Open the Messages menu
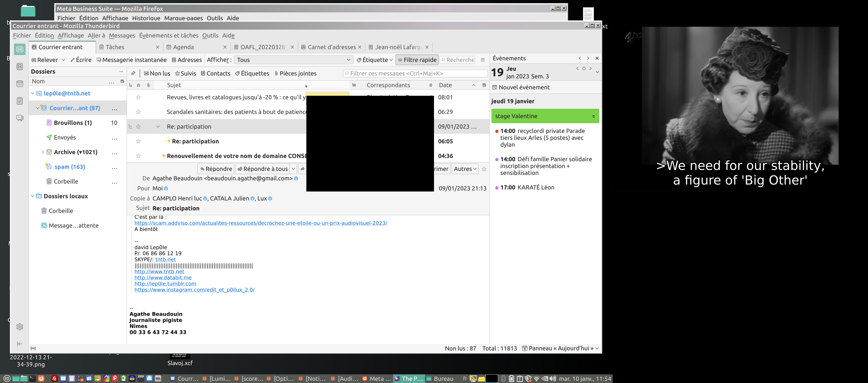 [122, 35]
